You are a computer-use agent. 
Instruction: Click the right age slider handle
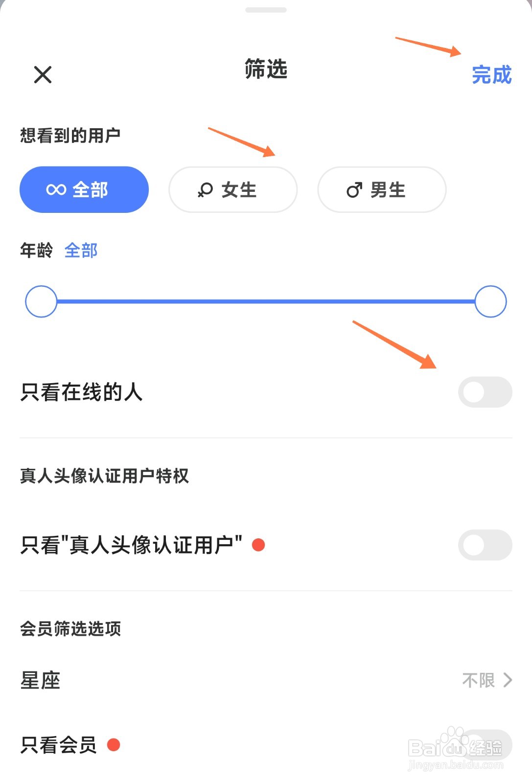490,301
